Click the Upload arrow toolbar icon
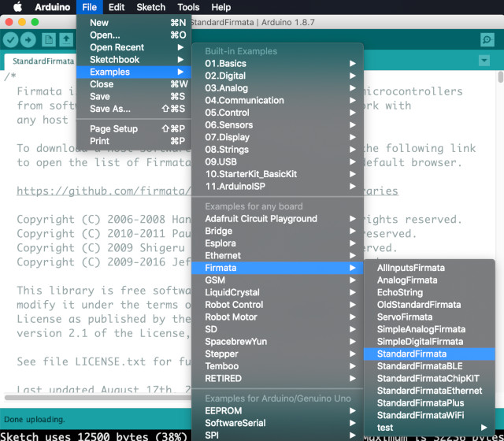 (28, 40)
